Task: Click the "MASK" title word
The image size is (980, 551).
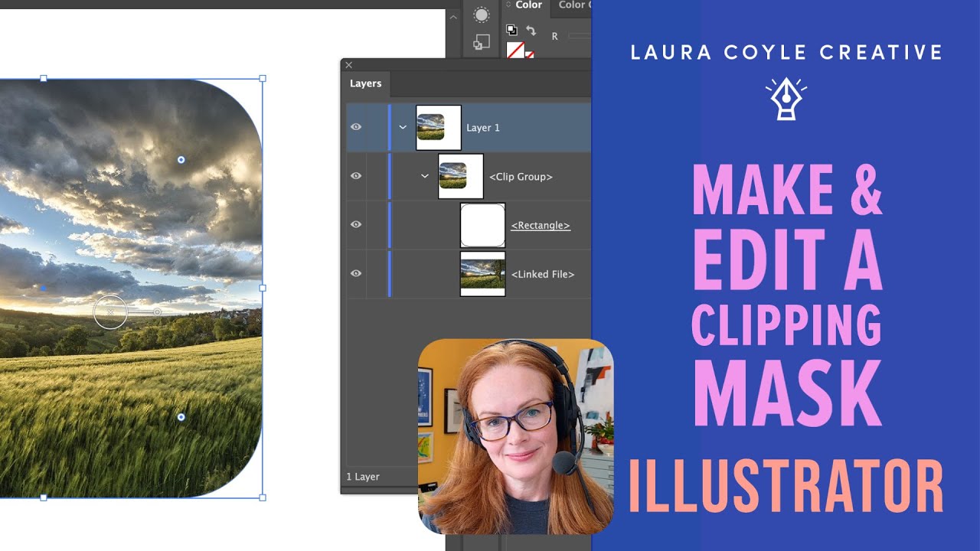Action: pos(787,393)
